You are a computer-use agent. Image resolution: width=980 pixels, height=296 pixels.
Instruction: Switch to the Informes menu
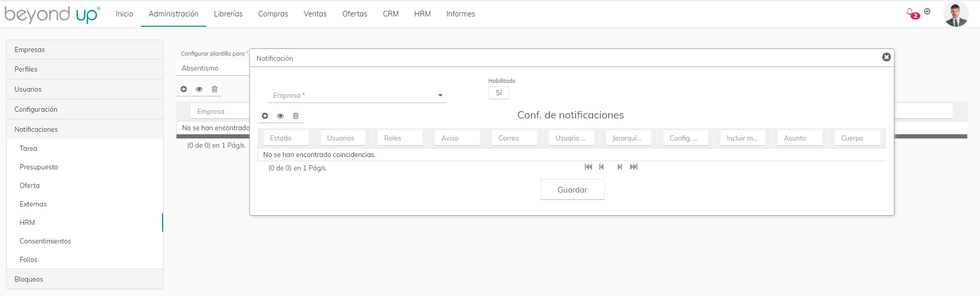pyautogui.click(x=460, y=14)
